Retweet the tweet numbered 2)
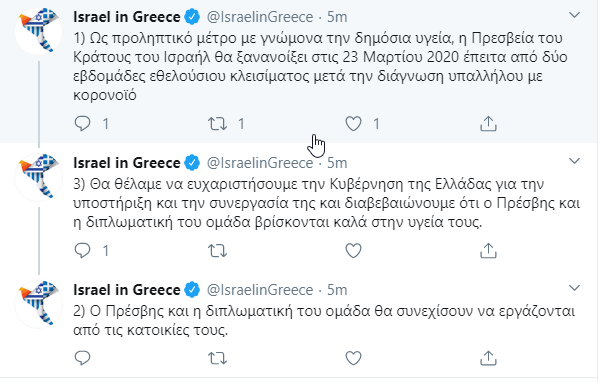 pos(217,358)
